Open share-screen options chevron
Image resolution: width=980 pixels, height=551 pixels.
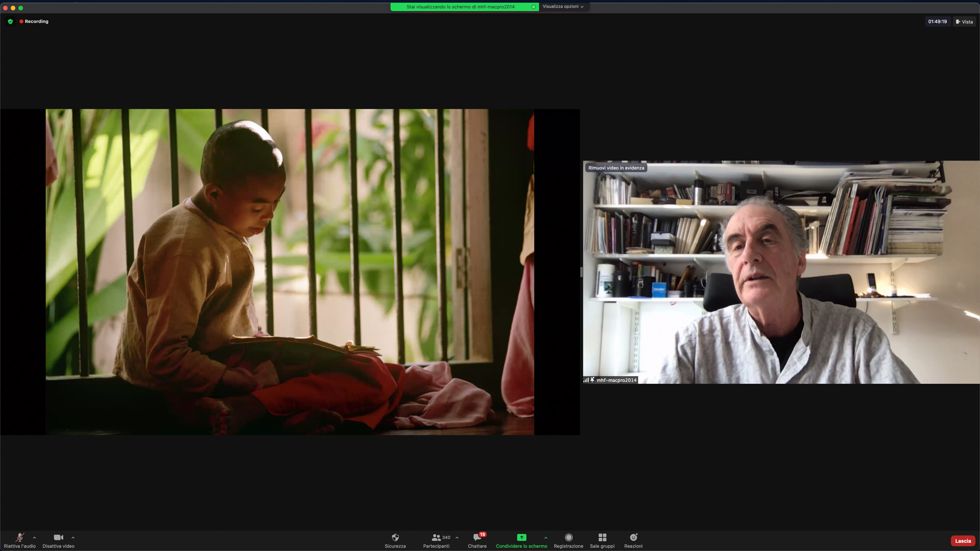(x=546, y=538)
